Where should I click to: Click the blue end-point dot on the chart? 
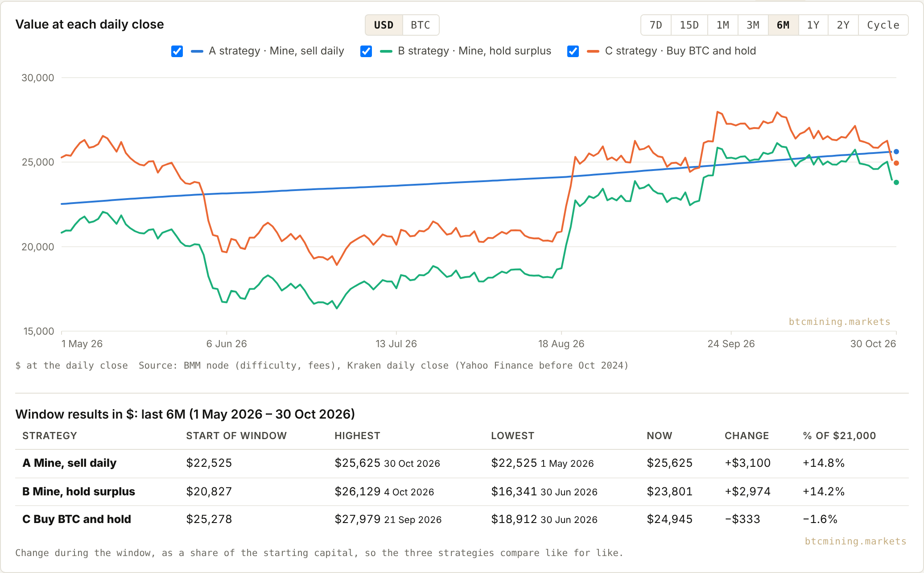(x=896, y=152)
